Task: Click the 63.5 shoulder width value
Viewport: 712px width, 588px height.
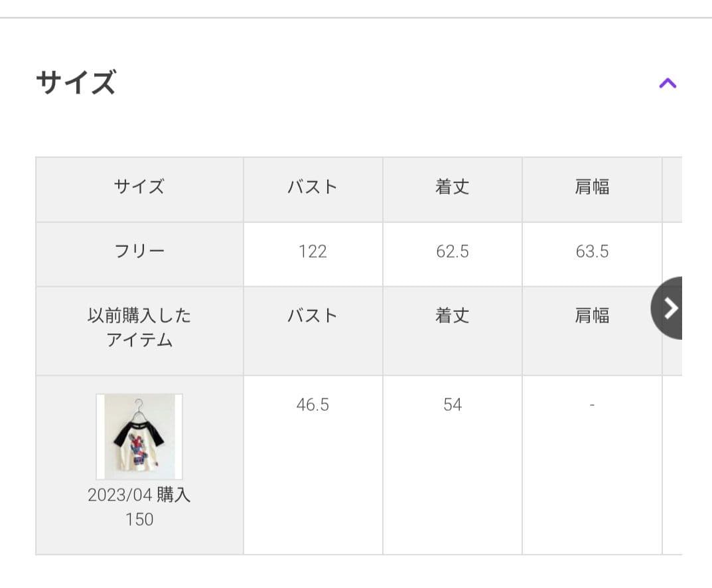Action: coord(591,252)
